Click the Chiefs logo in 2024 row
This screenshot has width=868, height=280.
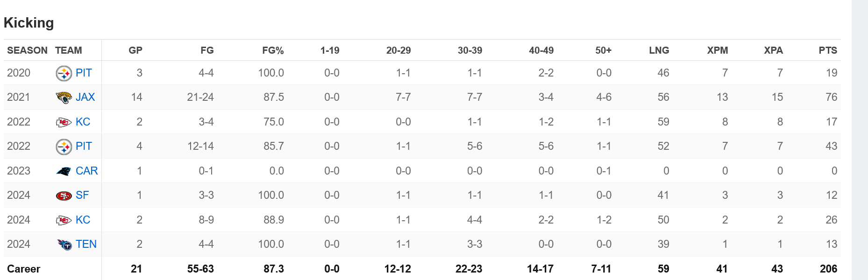[x=64, y=220]
